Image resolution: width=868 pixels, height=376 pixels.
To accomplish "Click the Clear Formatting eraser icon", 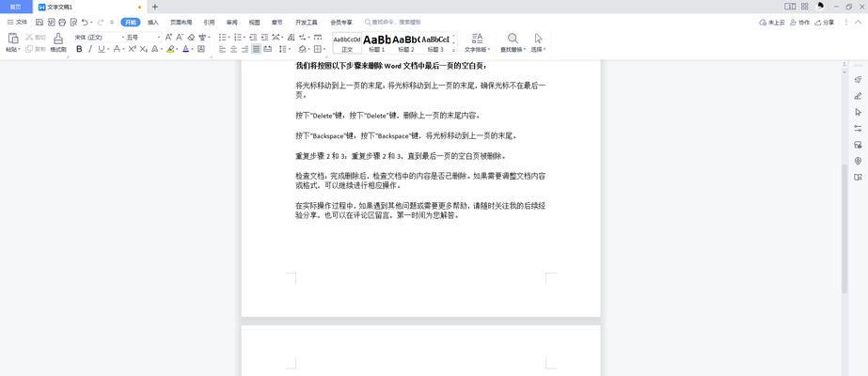I will tap(191, 37).
